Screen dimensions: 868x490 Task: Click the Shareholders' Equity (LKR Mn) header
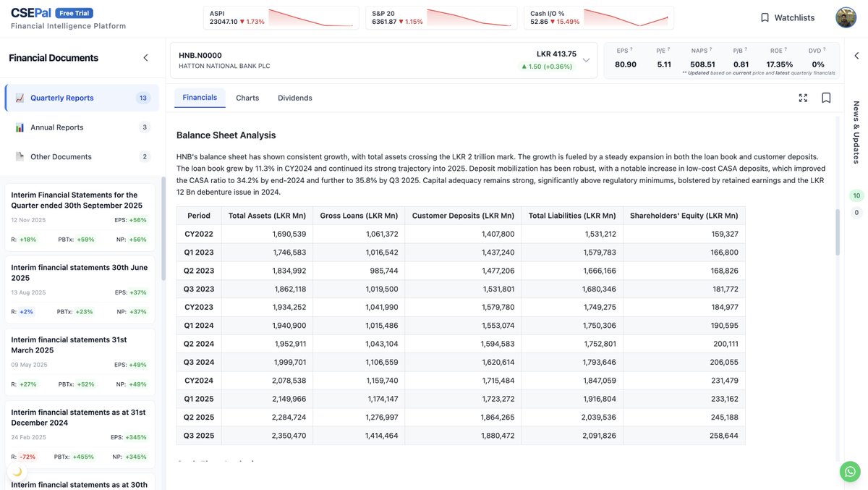click(684, 216)
